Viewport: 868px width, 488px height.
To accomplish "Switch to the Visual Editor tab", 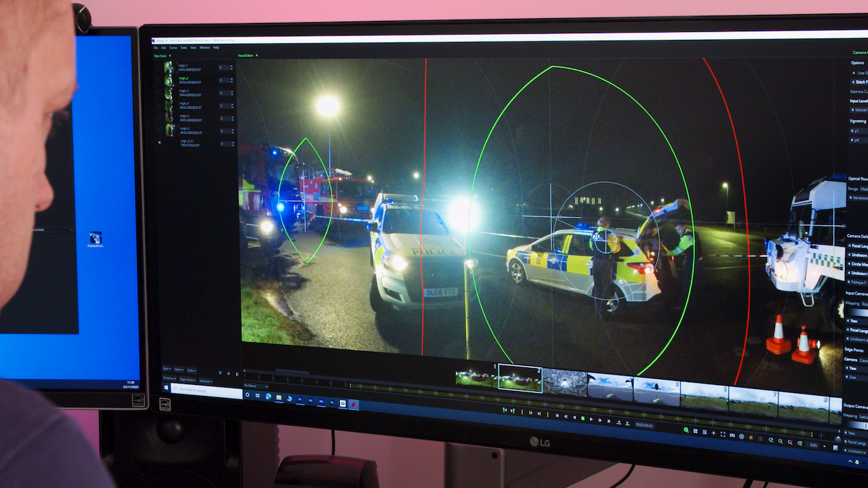I will pyautogui.click(x=245, y=56).
